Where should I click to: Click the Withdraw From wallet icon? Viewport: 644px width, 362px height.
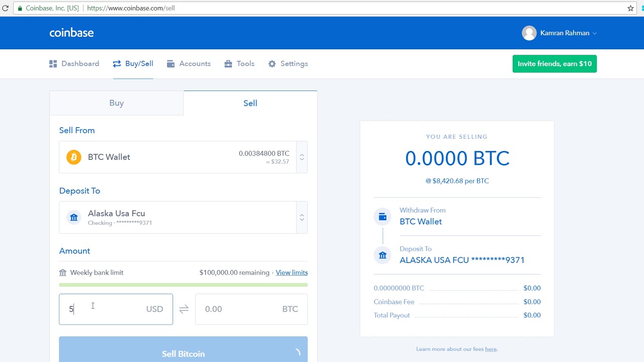tap(382, 217)
